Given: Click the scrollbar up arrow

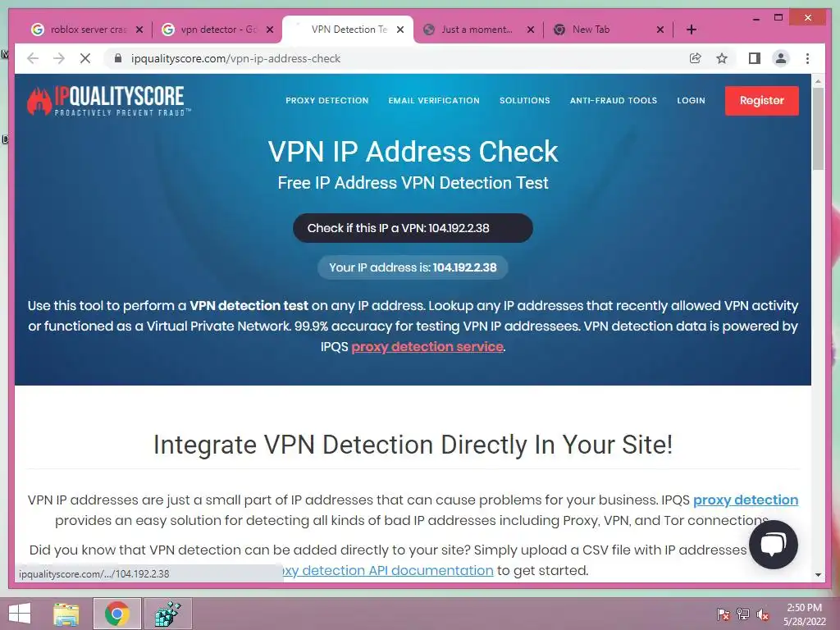Looking at the screenshot, I should pos(818,81).
